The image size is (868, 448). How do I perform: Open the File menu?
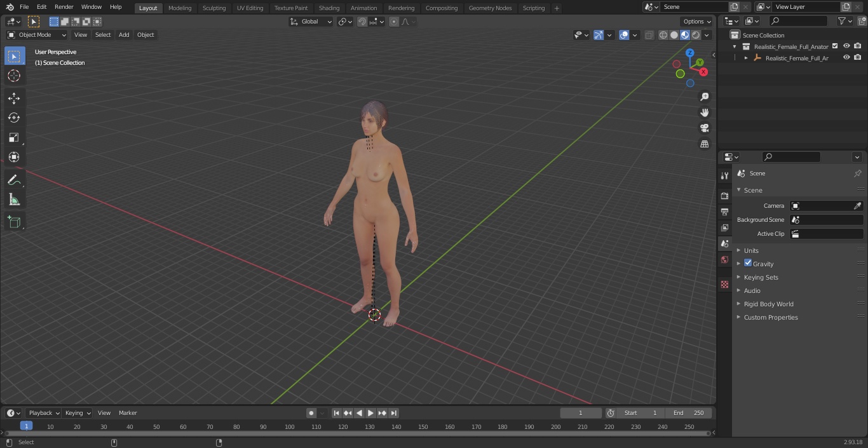pos(24,7)
